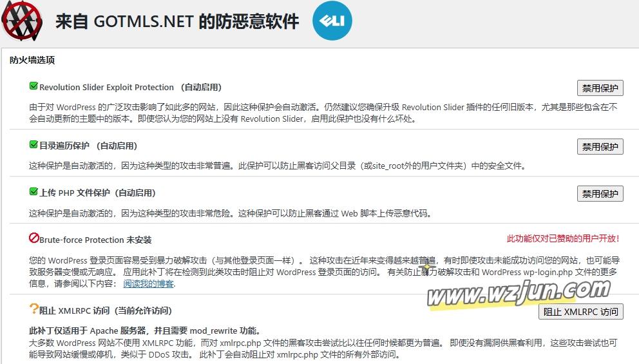This screenshot has width=639, height=364.
Task: Click paragraph starting 大多数 WordPress 网站不使用 XMLRPC
Action: (323, 349)
